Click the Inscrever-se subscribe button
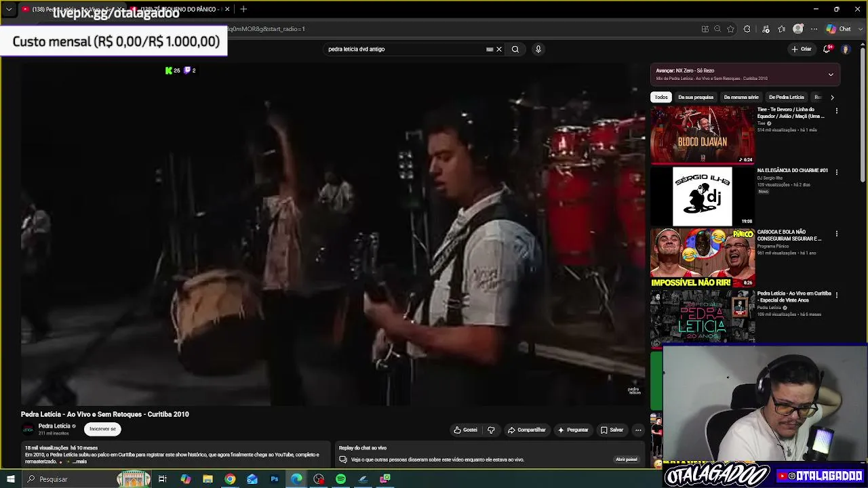Image resolution: width=868 pixels, height=488 pixels. click(102, 429)
